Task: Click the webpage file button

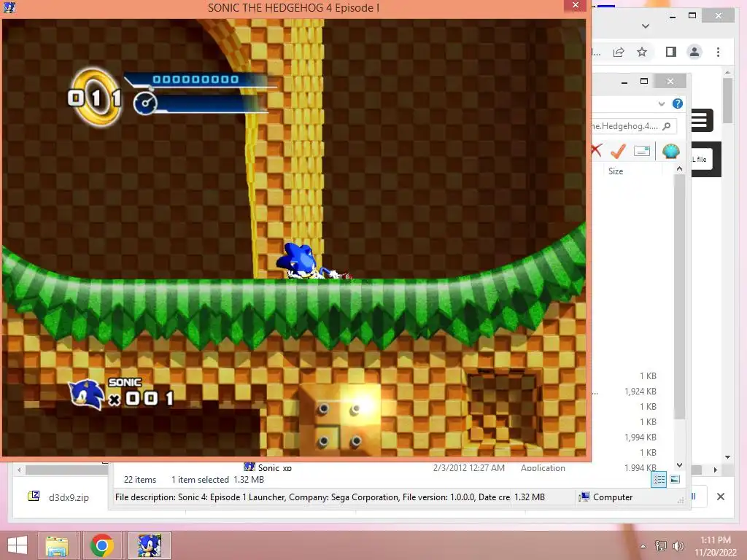Action: coord(702,160)
